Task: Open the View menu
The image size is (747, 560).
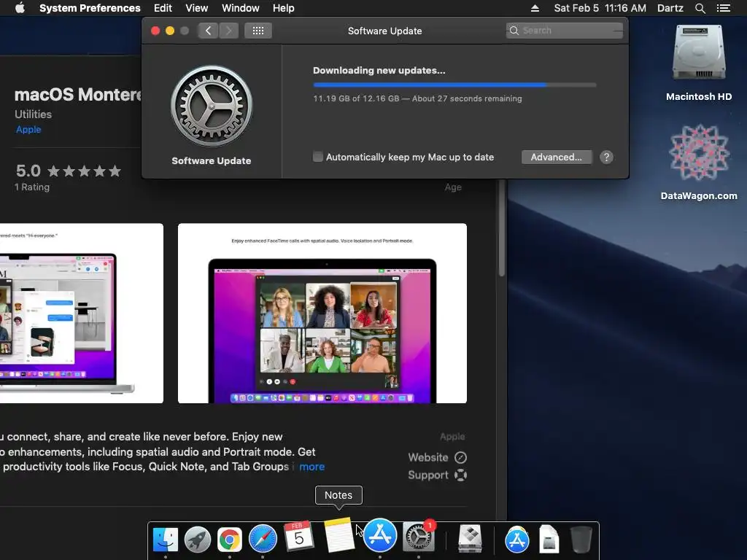Action: click(197, 8)
